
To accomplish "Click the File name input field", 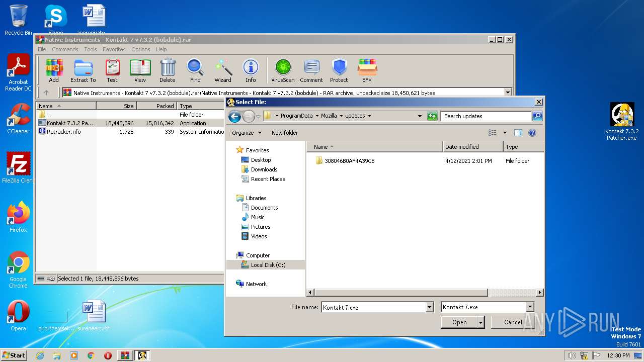I will click(x=373, y=307).
